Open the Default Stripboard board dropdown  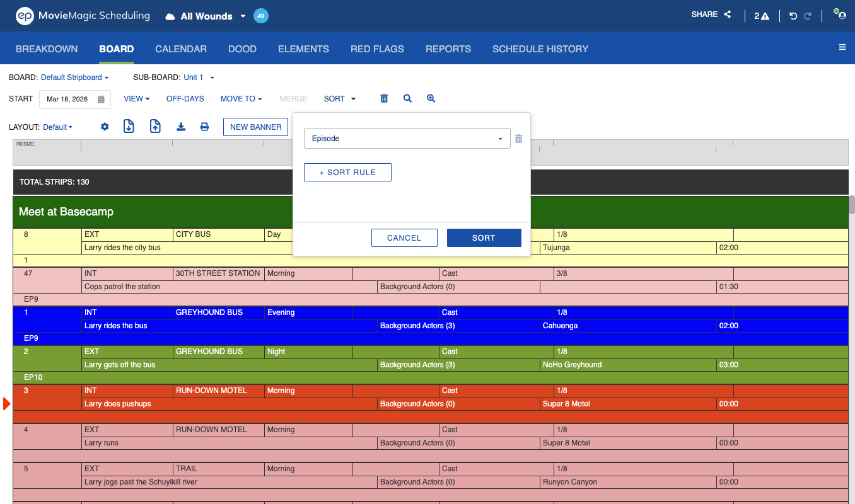[75, 77]
